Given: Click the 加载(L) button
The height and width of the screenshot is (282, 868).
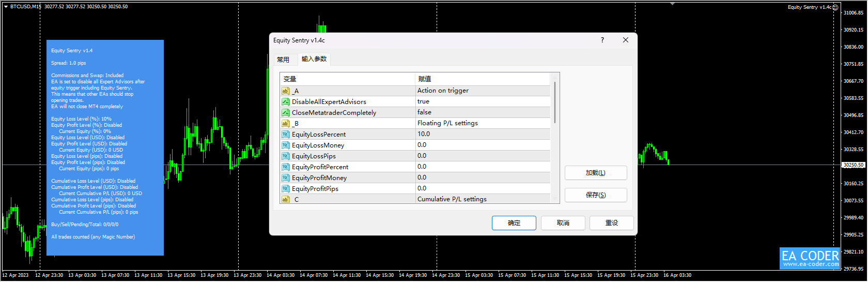Looking at the screenshot, I should coord(596,173).
